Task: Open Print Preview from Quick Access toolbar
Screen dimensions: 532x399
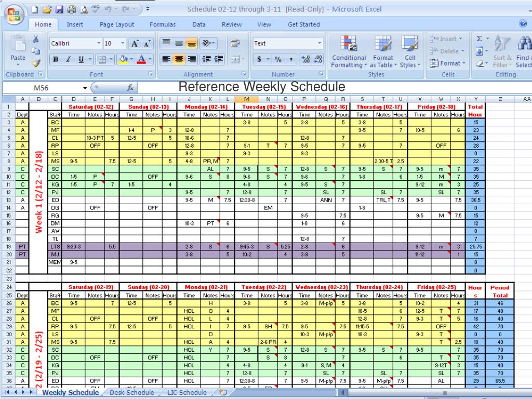Action: pos(84,9)
